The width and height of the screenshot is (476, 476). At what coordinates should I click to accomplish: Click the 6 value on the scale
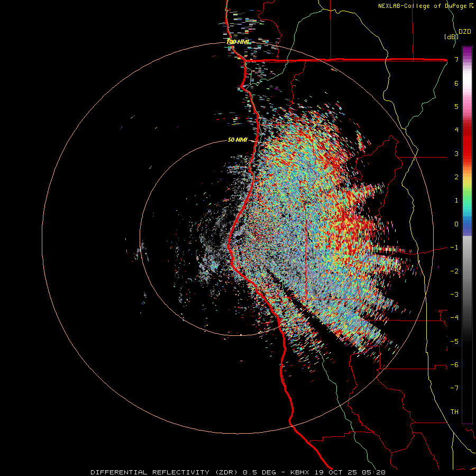click(456, 83)
